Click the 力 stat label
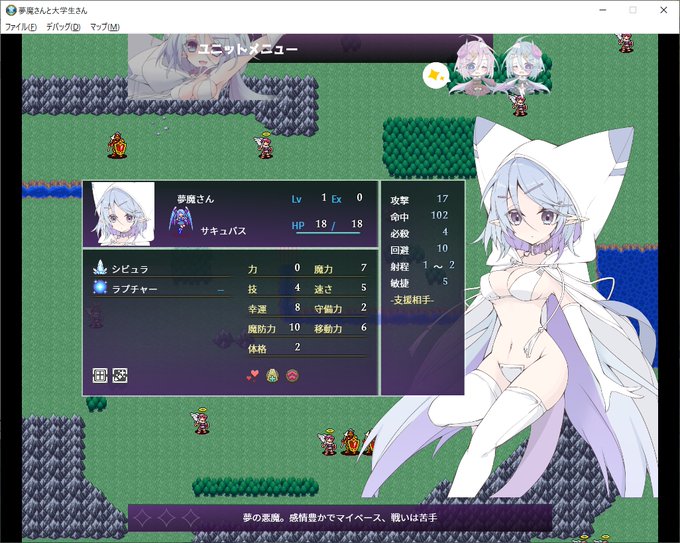This screenshot has height=543, width=680. pyautogui.click(x=253, y=269)
